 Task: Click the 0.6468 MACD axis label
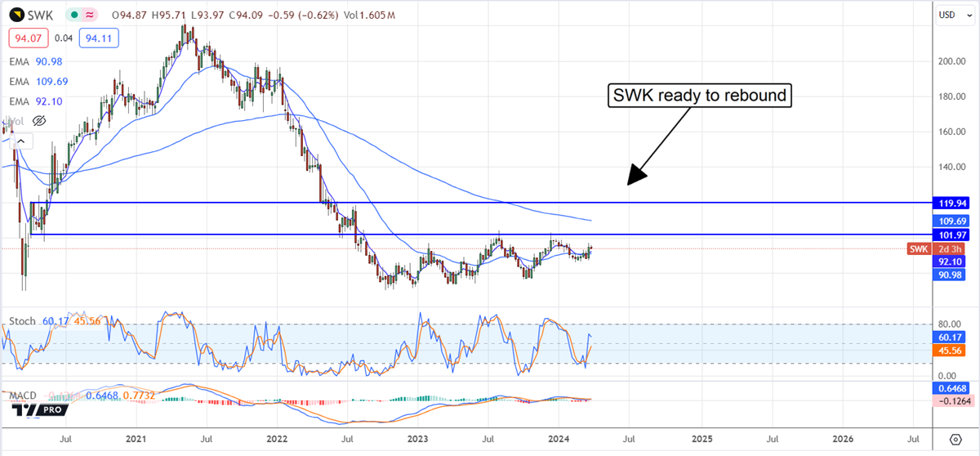(x=950, y=387)
